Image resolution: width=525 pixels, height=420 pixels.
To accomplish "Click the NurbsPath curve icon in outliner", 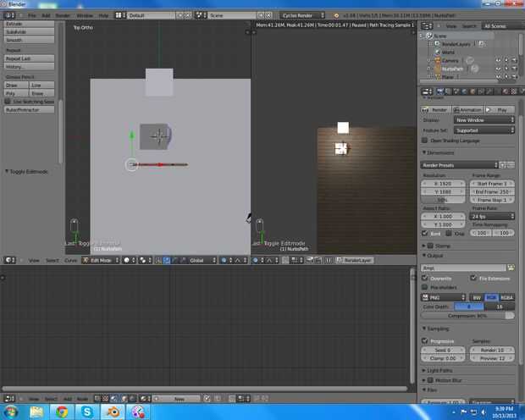I will pos(437,69).
